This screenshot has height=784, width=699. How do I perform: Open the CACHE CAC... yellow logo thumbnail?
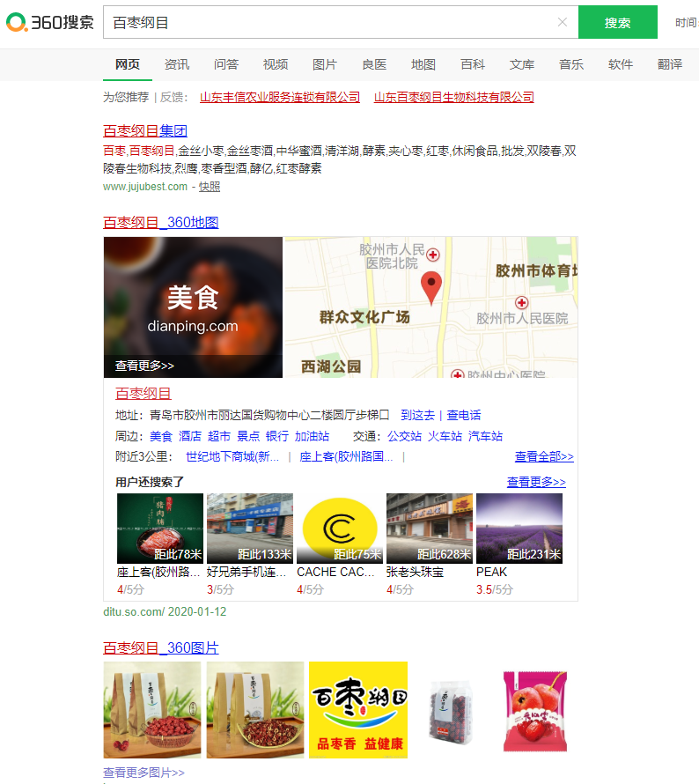(x=340, y=529)
